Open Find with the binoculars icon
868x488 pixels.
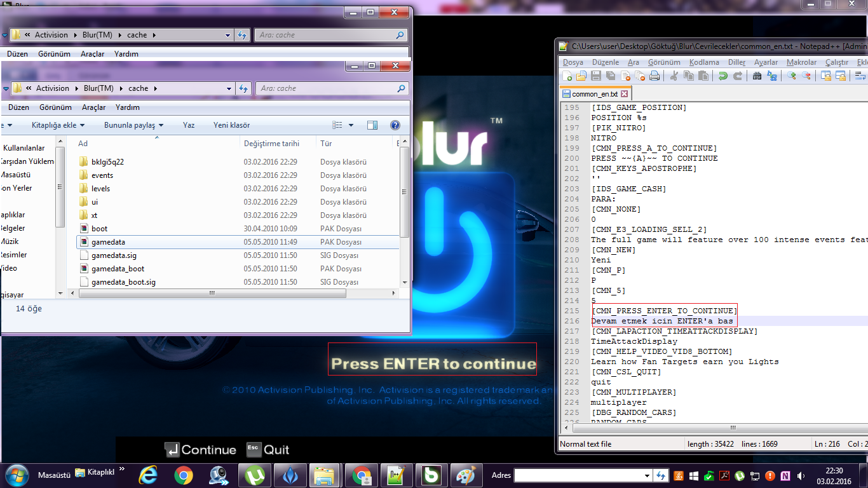[757, 76]
